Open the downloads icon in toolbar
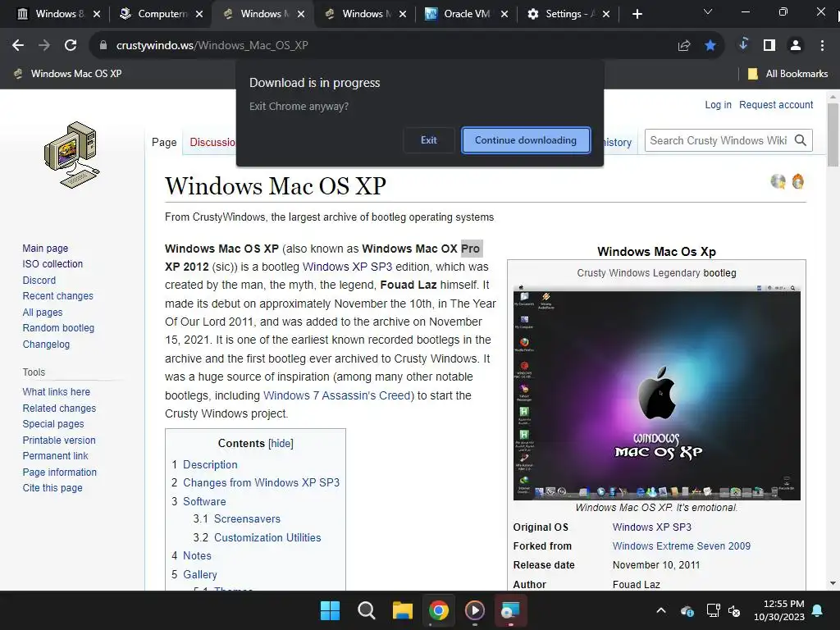Image resolution: width=840 pixels, height=630 pixels. [x=743, y=44]
